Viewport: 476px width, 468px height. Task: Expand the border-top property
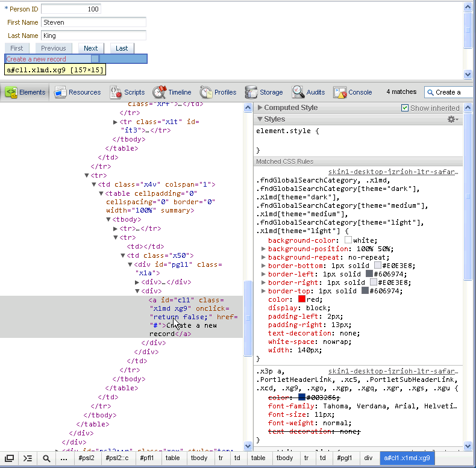pos(263,291)
